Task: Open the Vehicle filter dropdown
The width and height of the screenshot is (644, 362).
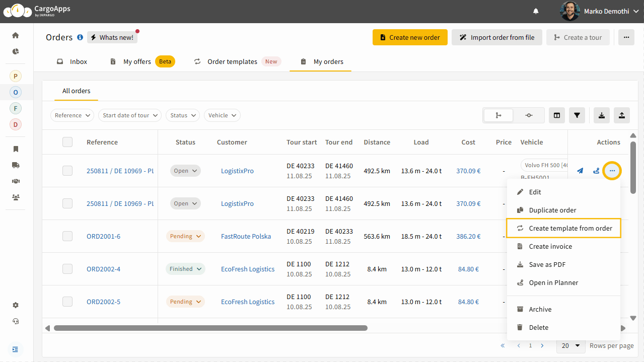Action: click(x=222, y=115)
